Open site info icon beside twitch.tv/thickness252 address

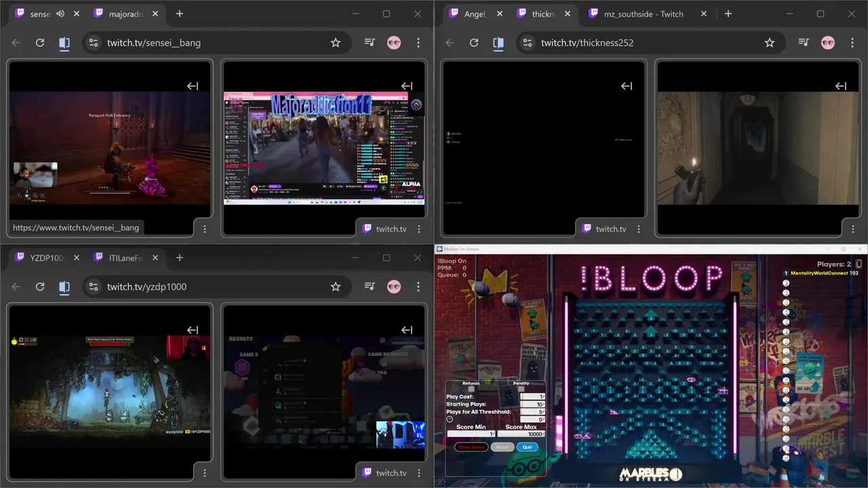click(x=528, y=43)
